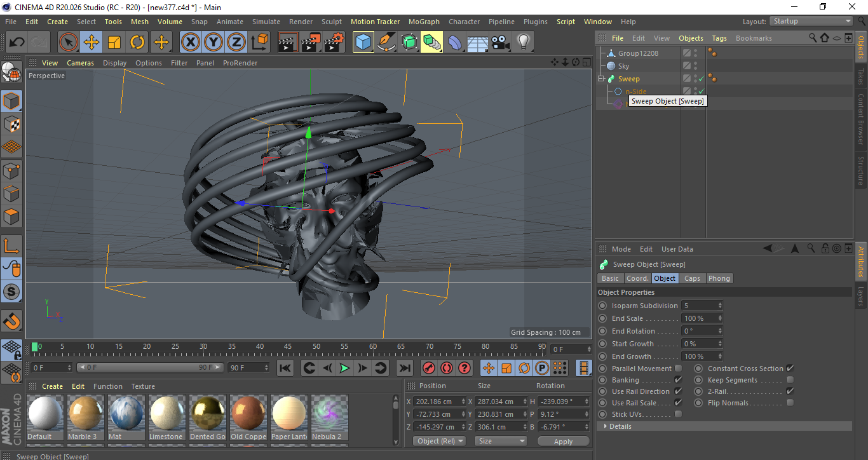Open the Size mode dropdown
The width and height of the screenshot is (868, 460).
[501, 441]
